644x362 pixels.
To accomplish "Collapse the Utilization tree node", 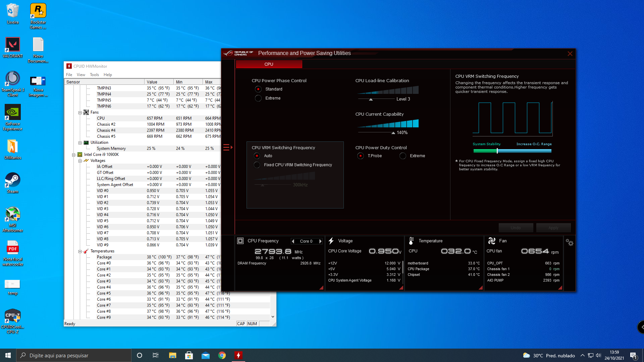I will [x=80, y=143].
